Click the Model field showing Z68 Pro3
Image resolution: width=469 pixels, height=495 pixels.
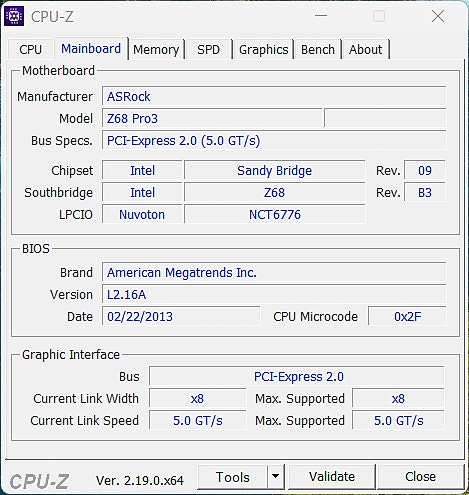[212, 118]
